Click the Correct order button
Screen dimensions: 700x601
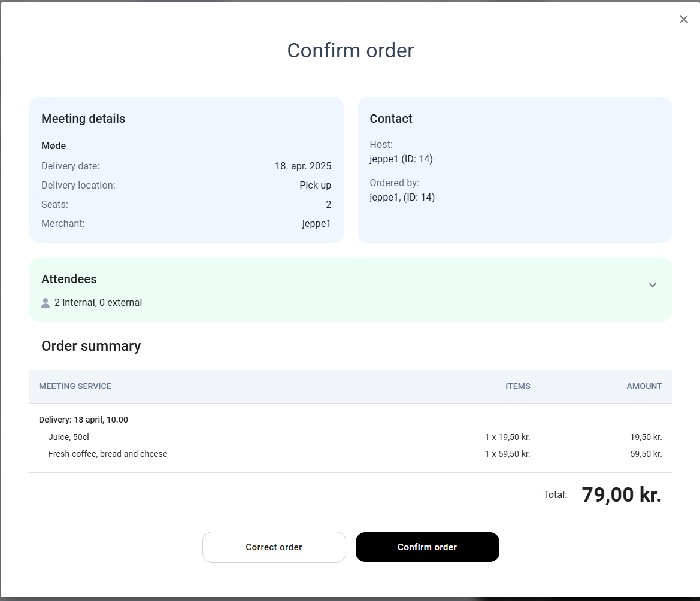tap(274, 547)
